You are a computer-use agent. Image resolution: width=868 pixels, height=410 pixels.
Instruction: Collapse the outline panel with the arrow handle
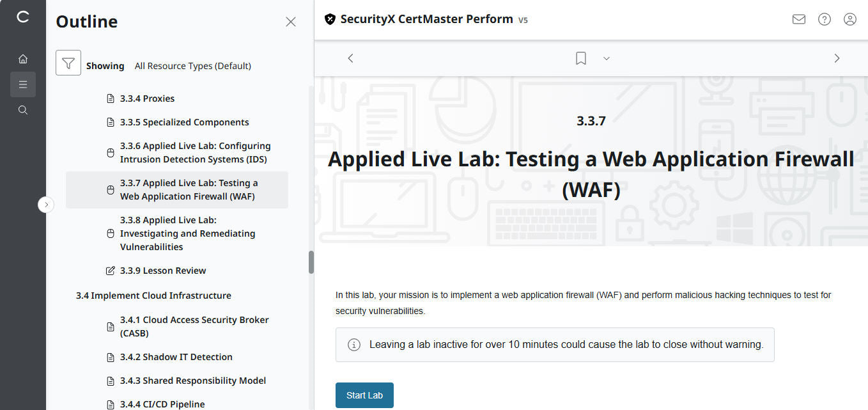46,205
